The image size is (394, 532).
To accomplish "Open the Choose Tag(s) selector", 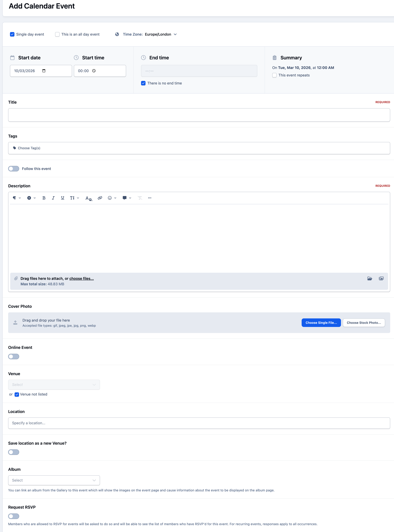I will 199,148.
